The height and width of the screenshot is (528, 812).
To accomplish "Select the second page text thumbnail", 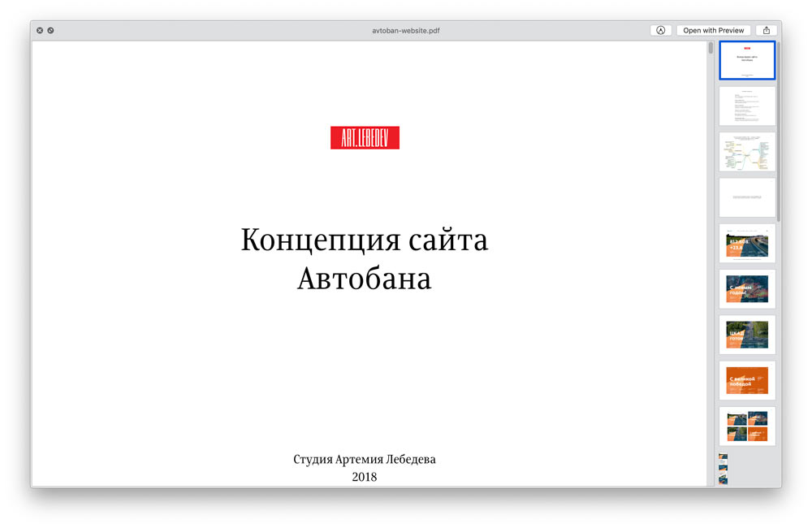I will (x=746, y=106).
